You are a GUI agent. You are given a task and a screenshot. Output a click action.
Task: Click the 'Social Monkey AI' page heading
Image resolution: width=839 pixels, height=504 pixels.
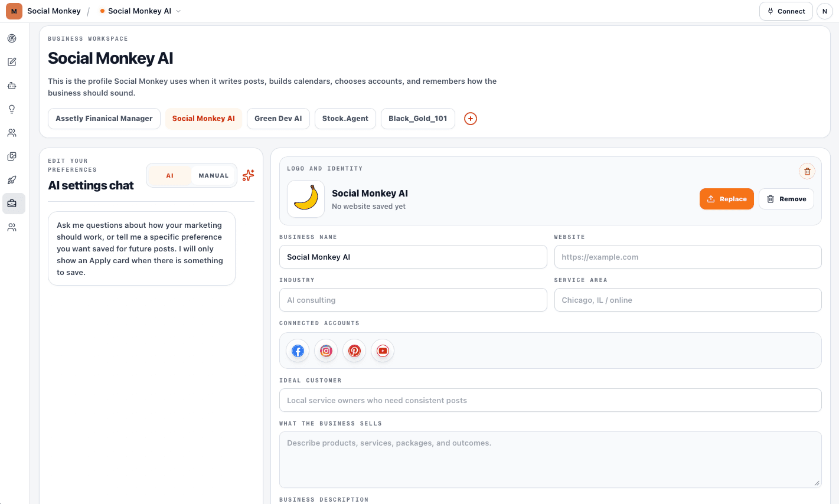(x=110, y=58)
